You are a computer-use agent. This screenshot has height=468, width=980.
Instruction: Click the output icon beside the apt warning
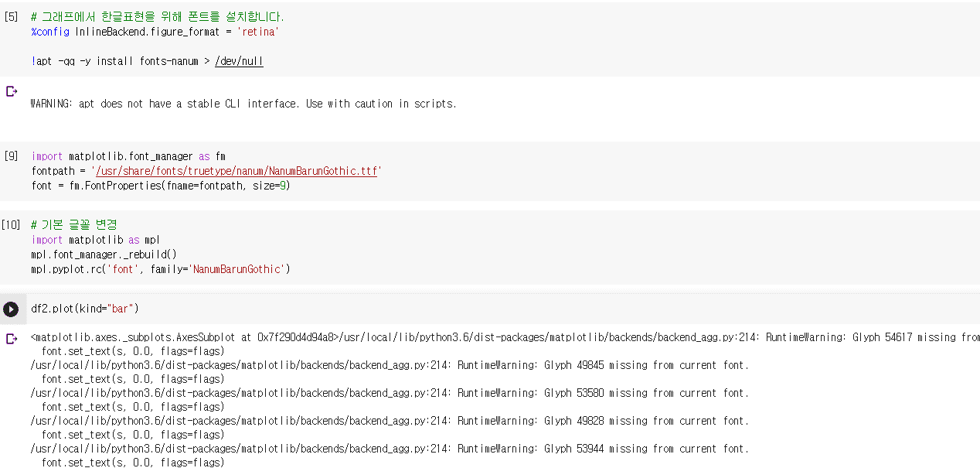point(11,91)
